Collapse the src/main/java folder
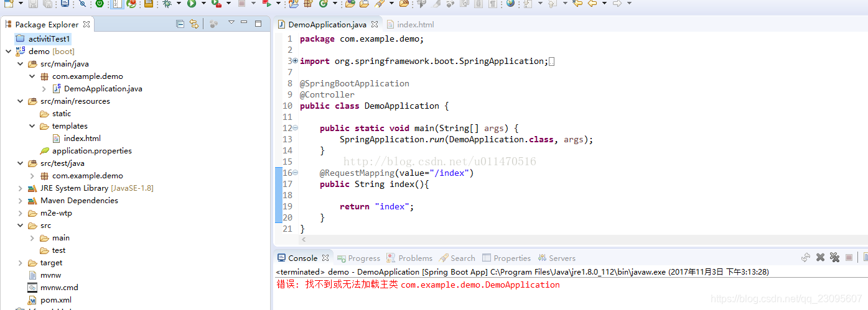The width and height of the screenshot is (868, 310). pyautogui.click(x=20, y=64)
